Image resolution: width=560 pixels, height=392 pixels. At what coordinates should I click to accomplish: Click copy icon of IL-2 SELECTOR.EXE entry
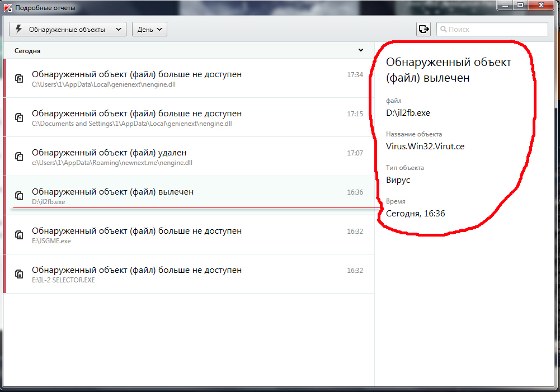tap(19, 274)
